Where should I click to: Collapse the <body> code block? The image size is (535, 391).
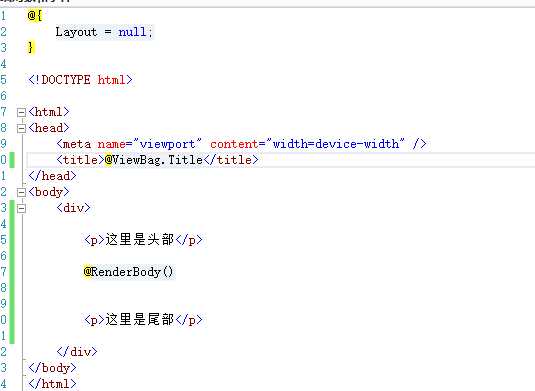point(21,192)
